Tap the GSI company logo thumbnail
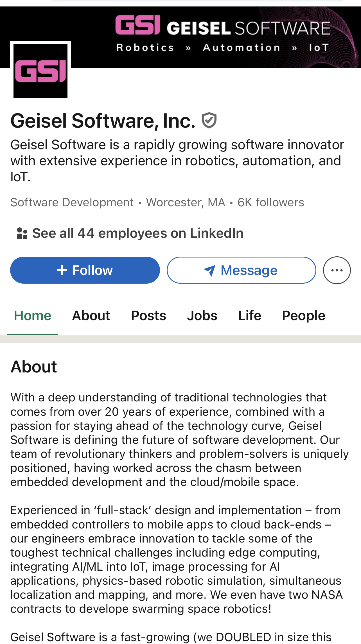 tap(40, 71)
